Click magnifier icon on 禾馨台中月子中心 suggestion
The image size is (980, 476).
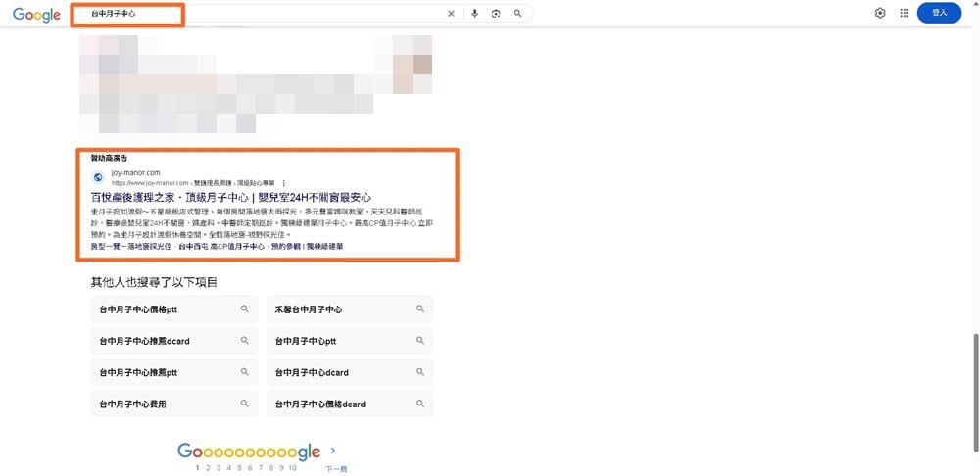point(420,309)
